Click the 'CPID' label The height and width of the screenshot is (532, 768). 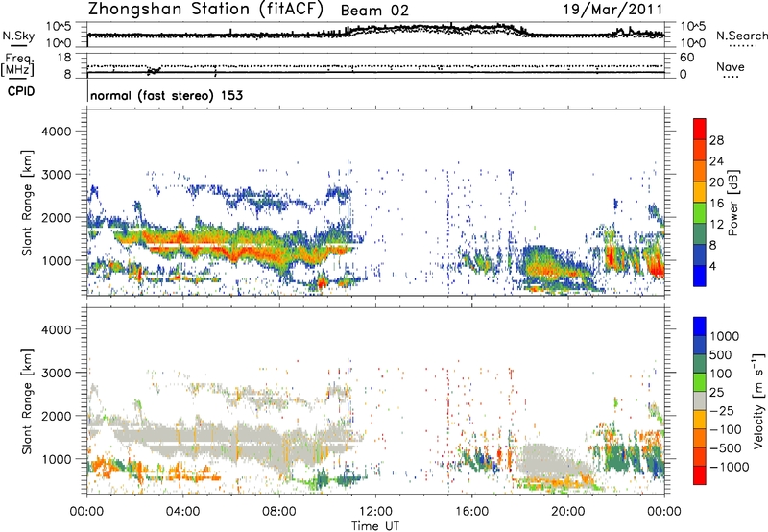pyautogui.click(x=21, y=91)
